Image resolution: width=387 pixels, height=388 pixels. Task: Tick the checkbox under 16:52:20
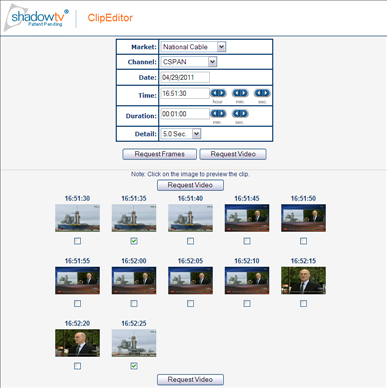point(77,366)
